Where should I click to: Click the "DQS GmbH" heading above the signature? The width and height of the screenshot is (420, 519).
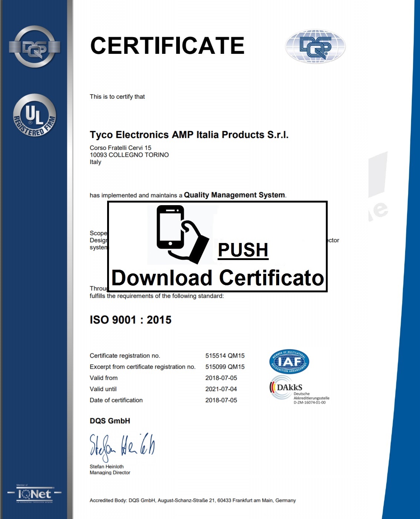[x=110, y=421]
